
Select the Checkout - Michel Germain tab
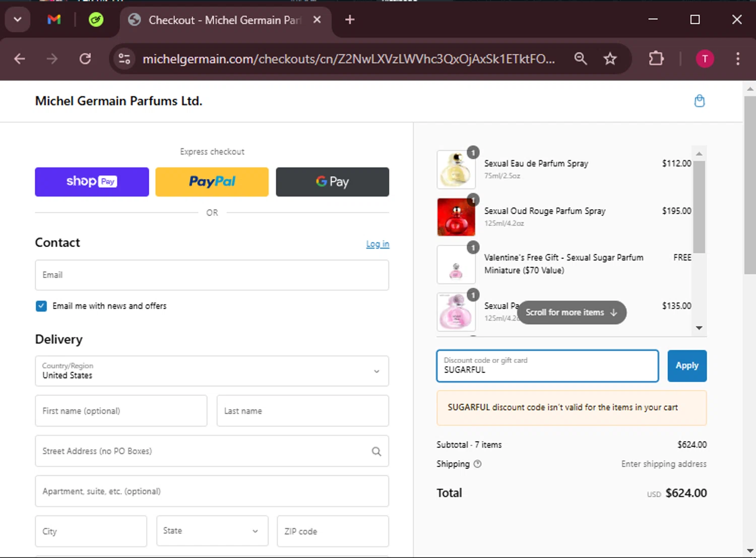(x=225, y=20)
